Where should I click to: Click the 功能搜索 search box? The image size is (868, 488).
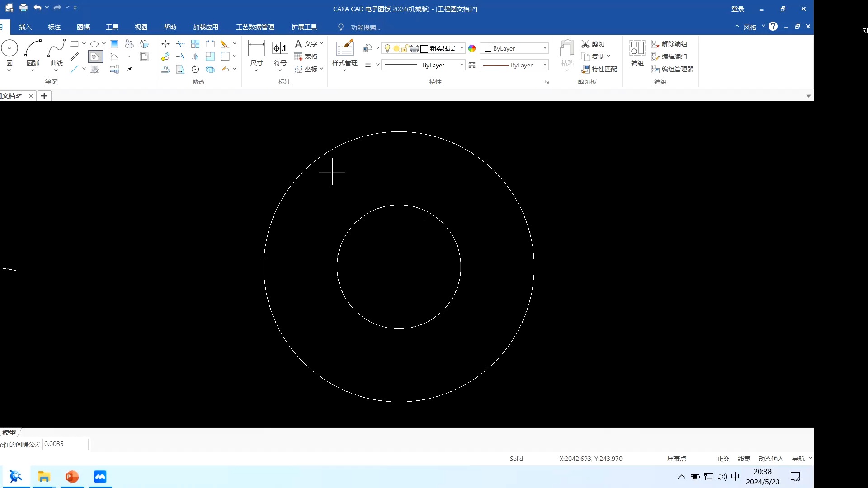click(x=365, y=28)
